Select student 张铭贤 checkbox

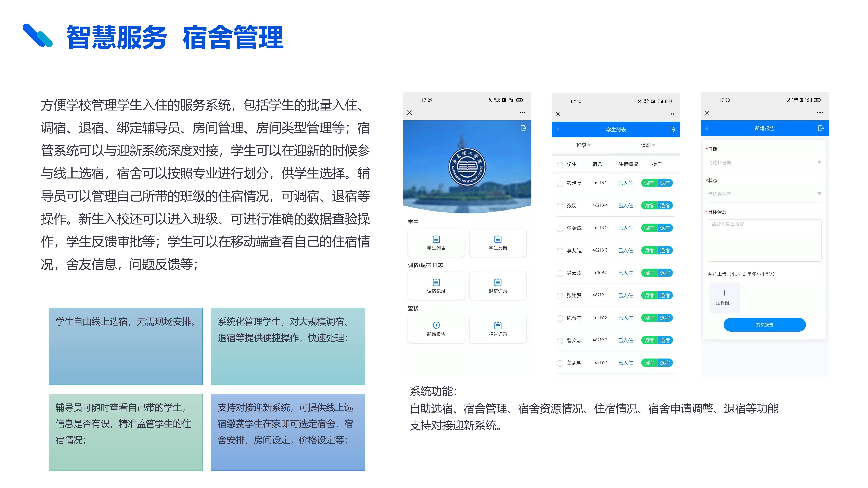[560, 296]
